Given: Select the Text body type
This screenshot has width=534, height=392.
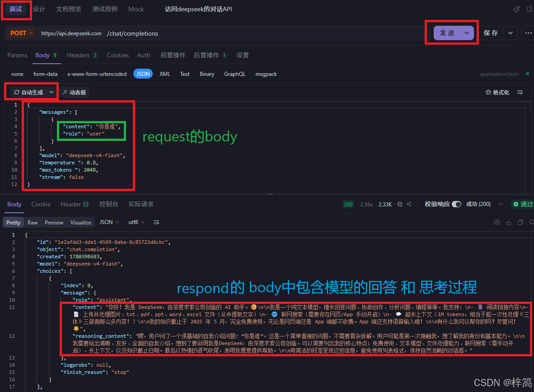Looking at the screenshot, I should pyautogui.click(x=185, y=74).
